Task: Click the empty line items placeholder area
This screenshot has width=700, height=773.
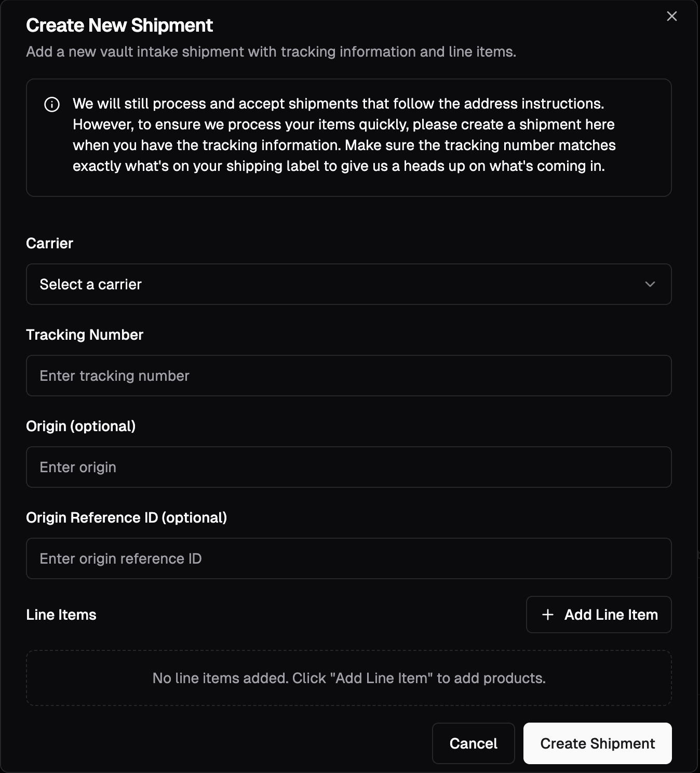Action: [348, 678]
